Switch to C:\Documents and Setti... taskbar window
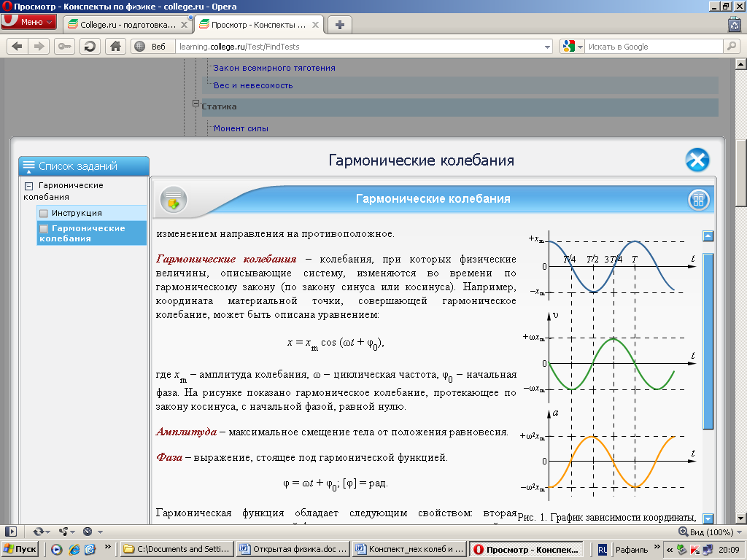This screenshot has height=560, width=747. [177, 549]
